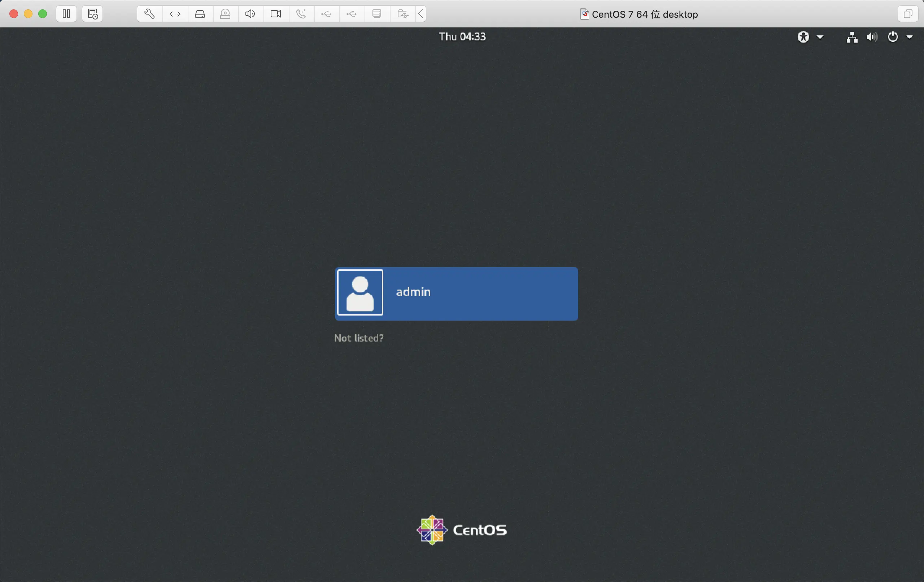Click the network adapter arrows icon

pyautogui.click(x=175, y=14)
